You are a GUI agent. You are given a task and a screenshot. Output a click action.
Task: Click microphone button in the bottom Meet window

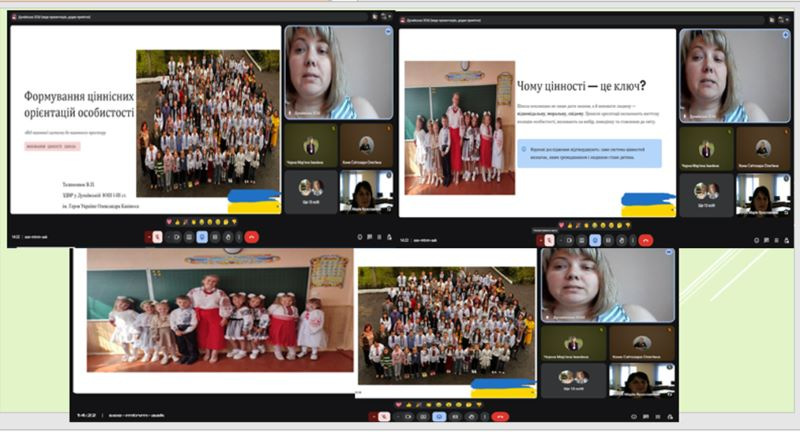(x=384, y=417)
